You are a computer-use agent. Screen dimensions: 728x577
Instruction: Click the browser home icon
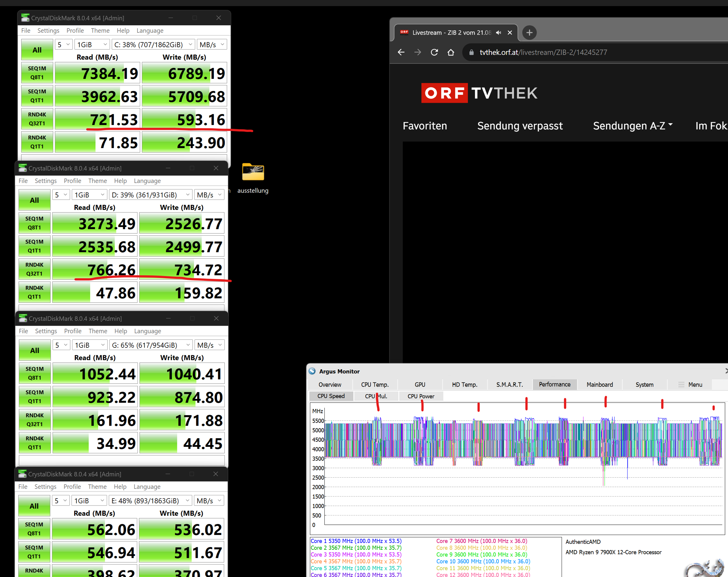(450, 52)
